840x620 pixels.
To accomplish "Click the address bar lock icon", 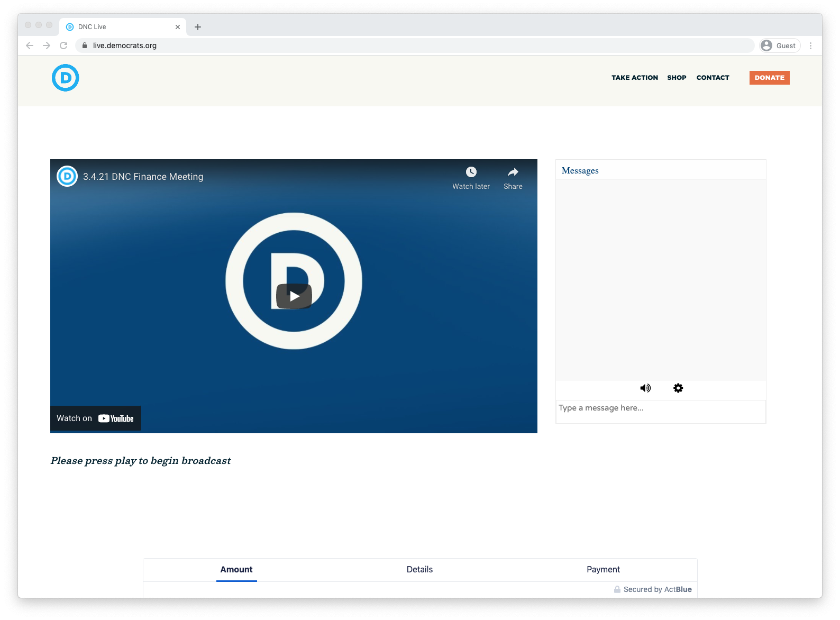I will (x=85, y=45).
